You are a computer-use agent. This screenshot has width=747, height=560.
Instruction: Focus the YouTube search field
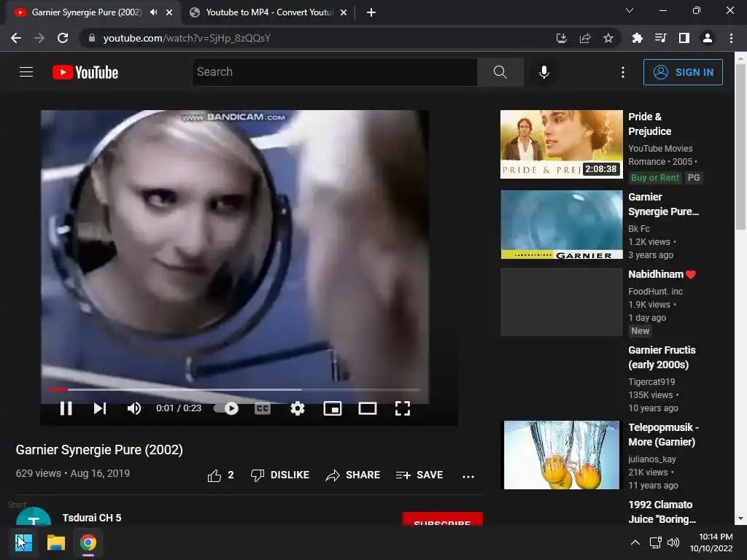pyautogui.click(x=335, y=72)
